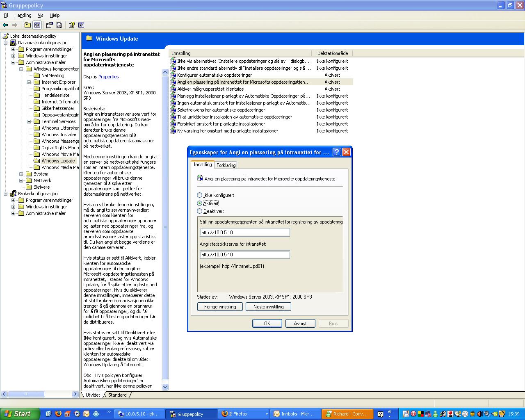
Task: Click the Windows Update folder icon in tree
Action: pyautogui.click(x=37, y=161)
